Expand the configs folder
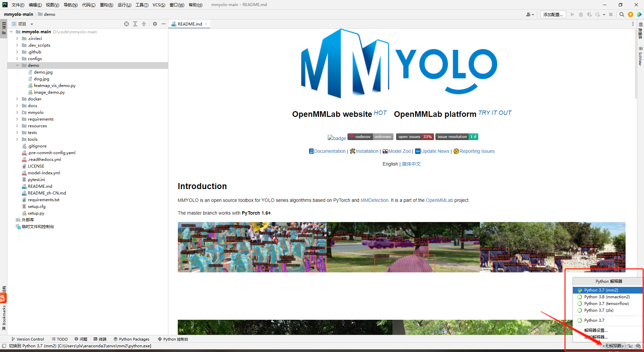644x352 pixels. 17,58
